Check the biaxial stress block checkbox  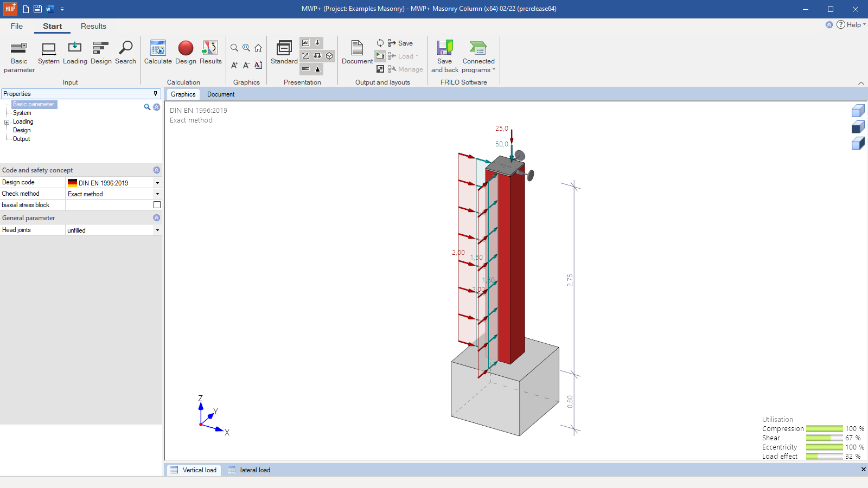[157, 205]
